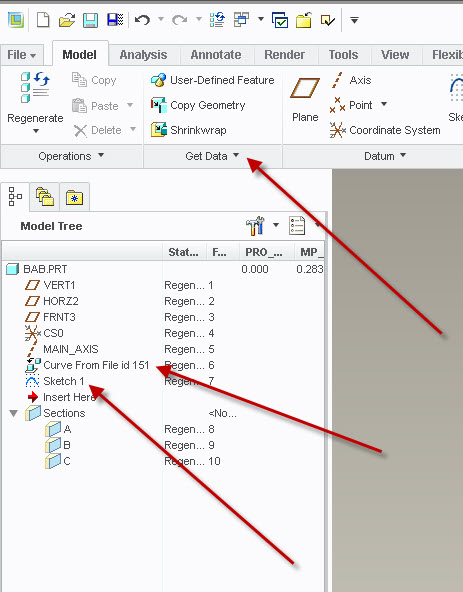The width and height of the screenshot is (463, 592).
Task: Click the greyed Copy button
Action: 94,80
